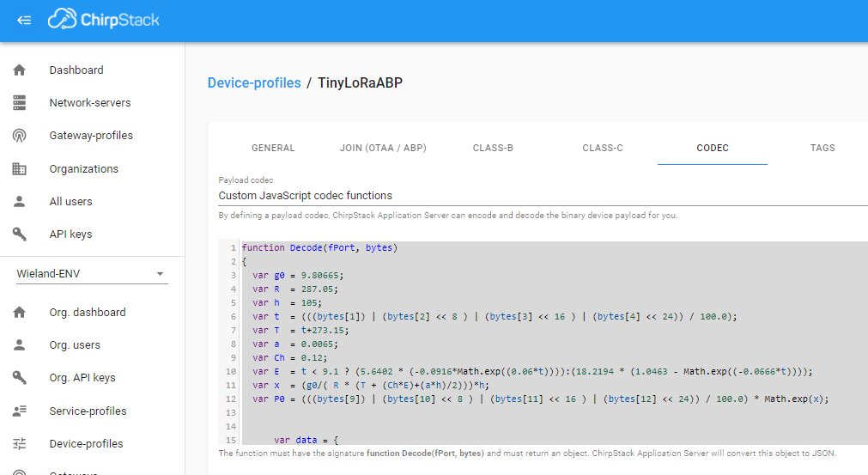Open Org. dashboard
868x475 pixels.
pyautogui.click(x=88, y=313)
